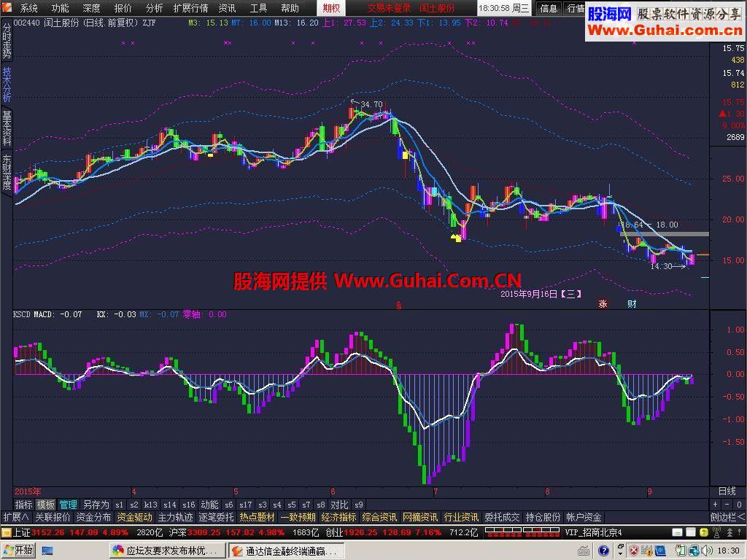
Task: Select template s9
Action: [x=359, y=505]
